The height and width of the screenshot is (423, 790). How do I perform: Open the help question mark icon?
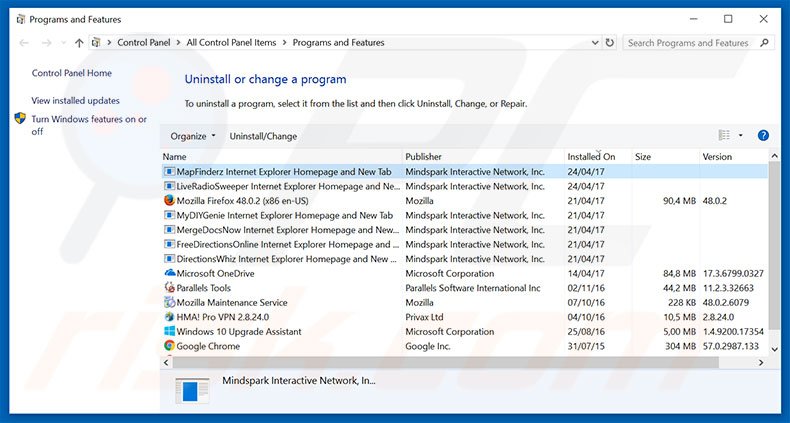tap(763, 135)
